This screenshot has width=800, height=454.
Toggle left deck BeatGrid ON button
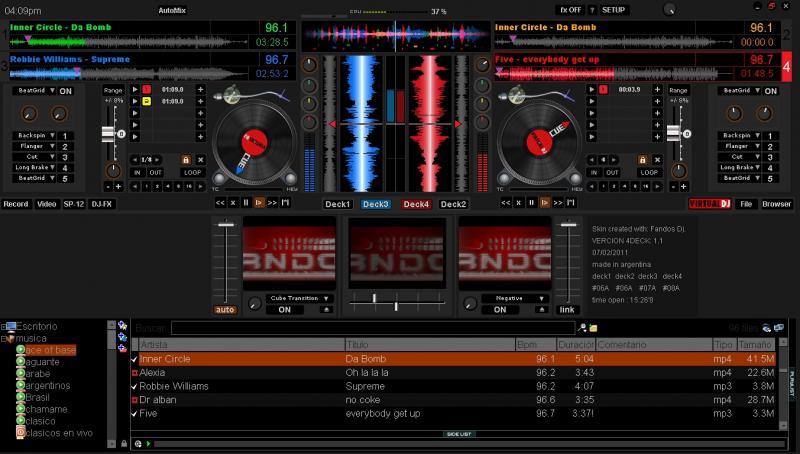(x=67, y=91)
